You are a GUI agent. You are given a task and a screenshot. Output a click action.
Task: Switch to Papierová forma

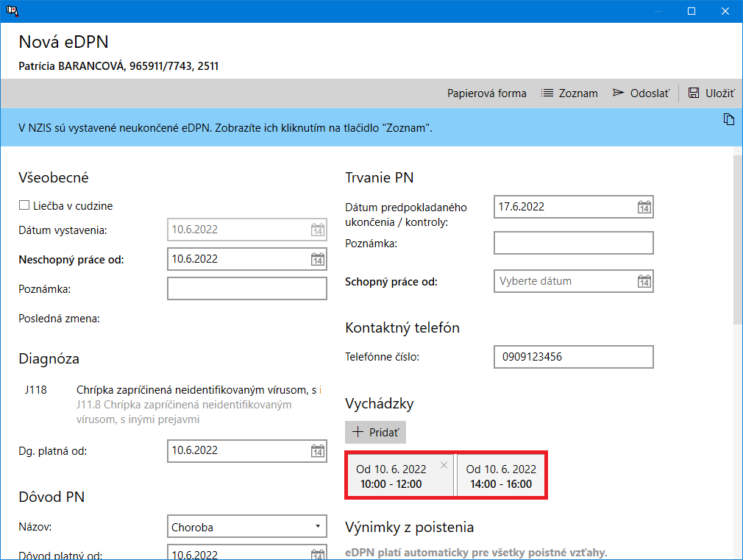(487, 93)
